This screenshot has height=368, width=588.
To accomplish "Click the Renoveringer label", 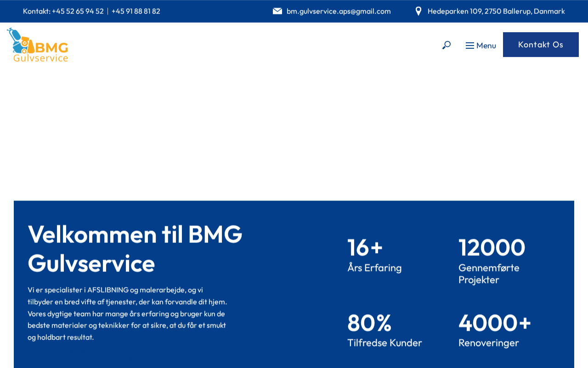I will tap(489, 343).
